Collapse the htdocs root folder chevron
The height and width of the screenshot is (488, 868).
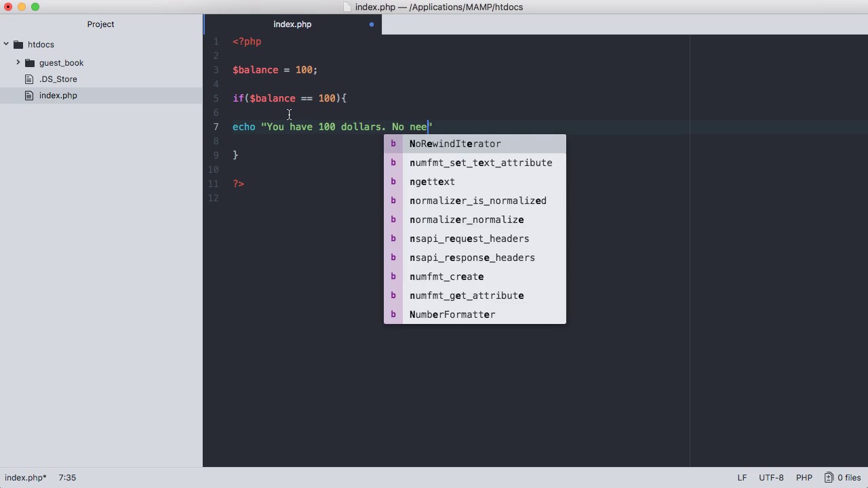point(6,45)
